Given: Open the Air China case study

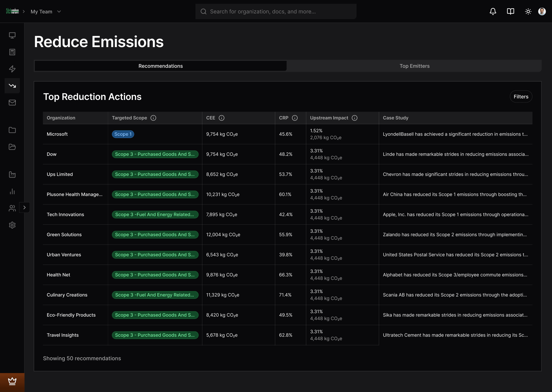Looking at the screenshot, I should pos(455,194).
